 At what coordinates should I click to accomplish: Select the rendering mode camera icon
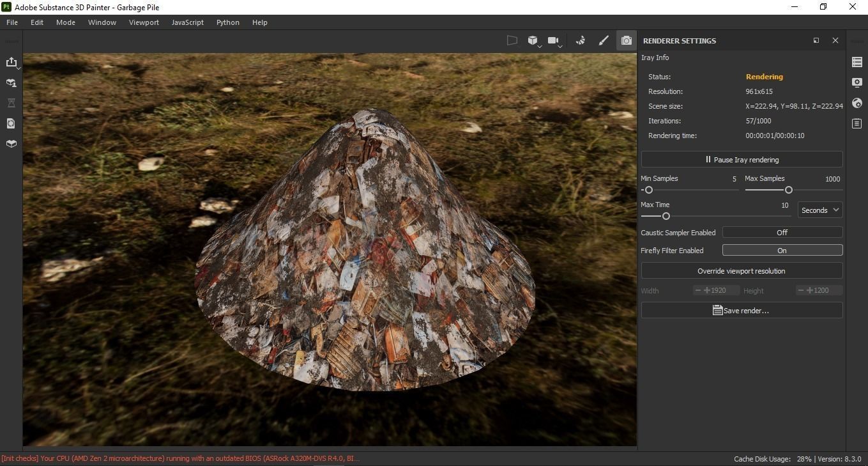point(627,40)
